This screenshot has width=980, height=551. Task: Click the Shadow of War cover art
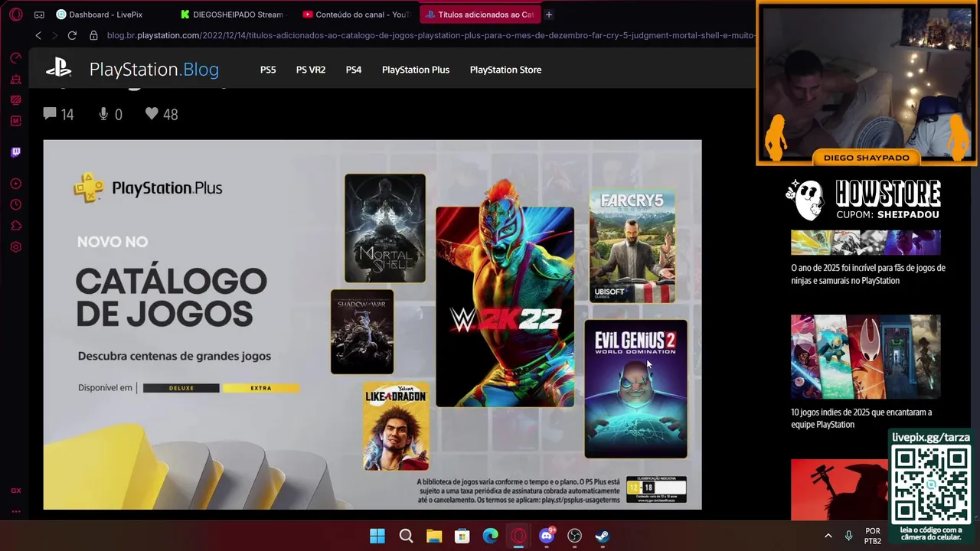coord(362,331)
